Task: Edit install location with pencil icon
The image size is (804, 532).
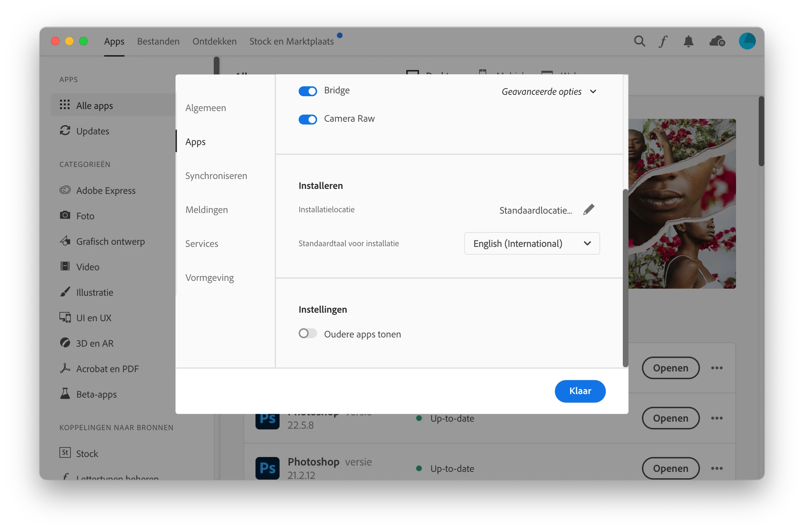Action: point(589,210)
